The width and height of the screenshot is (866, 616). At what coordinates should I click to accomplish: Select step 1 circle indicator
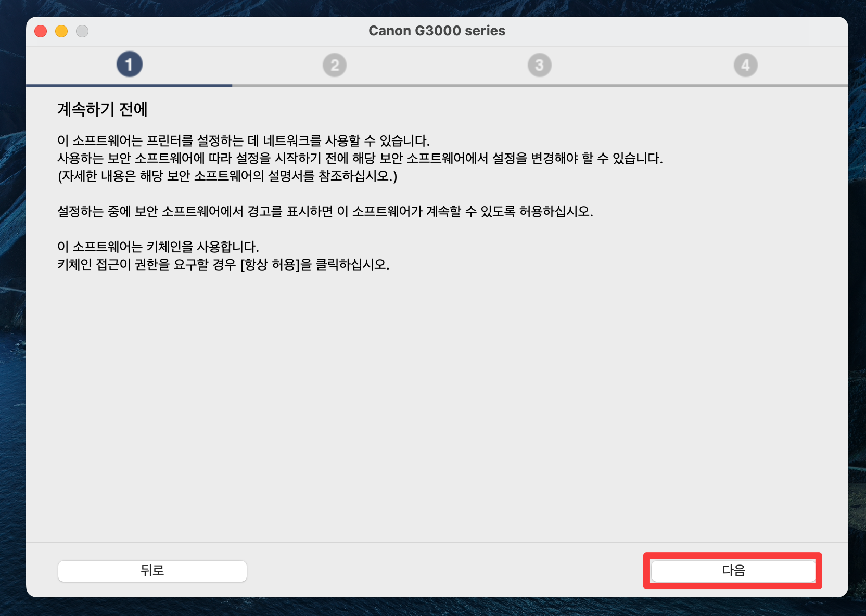(129, 65)
